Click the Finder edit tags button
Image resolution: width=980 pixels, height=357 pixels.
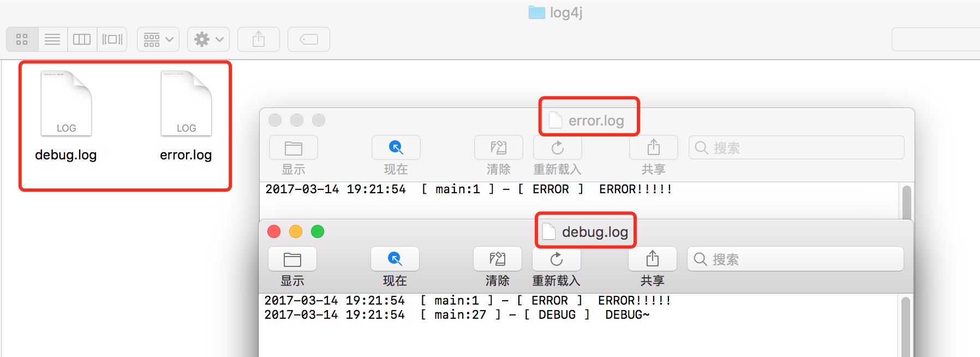[309, 39]
